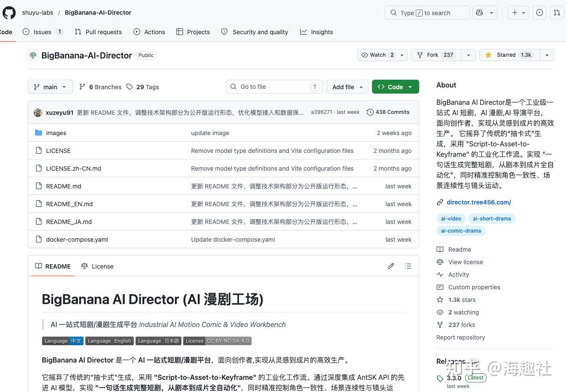This screenshot has width=566, height=392.
Task: Open LICENSE.zh-CN.md file
Action: click(x=74, y=168)
